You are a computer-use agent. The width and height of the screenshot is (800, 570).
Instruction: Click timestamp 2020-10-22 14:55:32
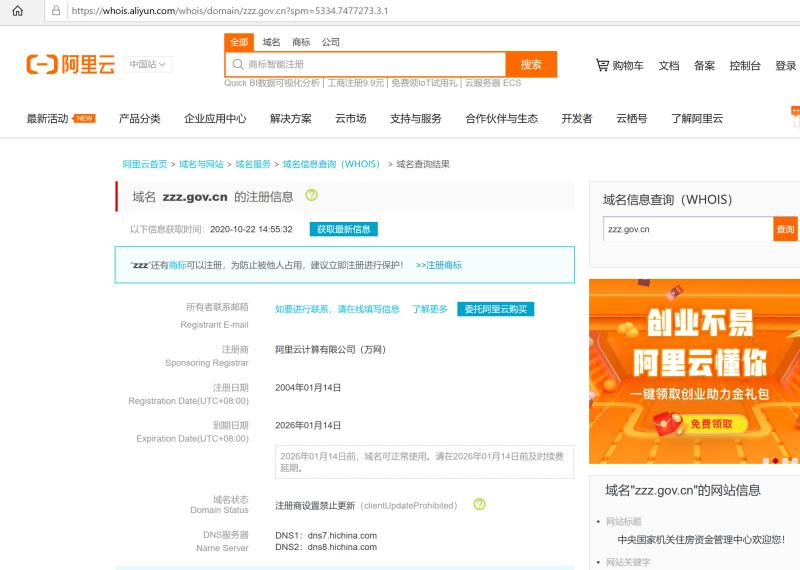pos(252,229)
